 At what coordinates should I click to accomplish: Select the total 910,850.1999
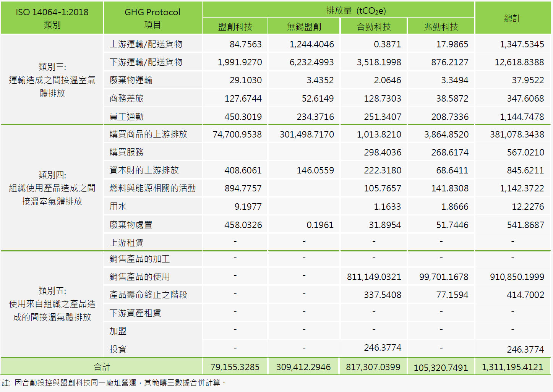[x=517, y=277]
